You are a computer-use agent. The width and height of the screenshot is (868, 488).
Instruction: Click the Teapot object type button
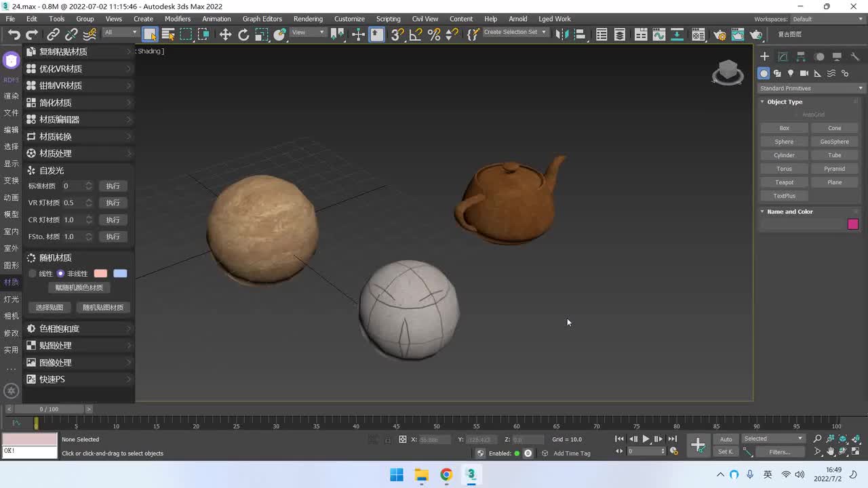click(784, 182)
